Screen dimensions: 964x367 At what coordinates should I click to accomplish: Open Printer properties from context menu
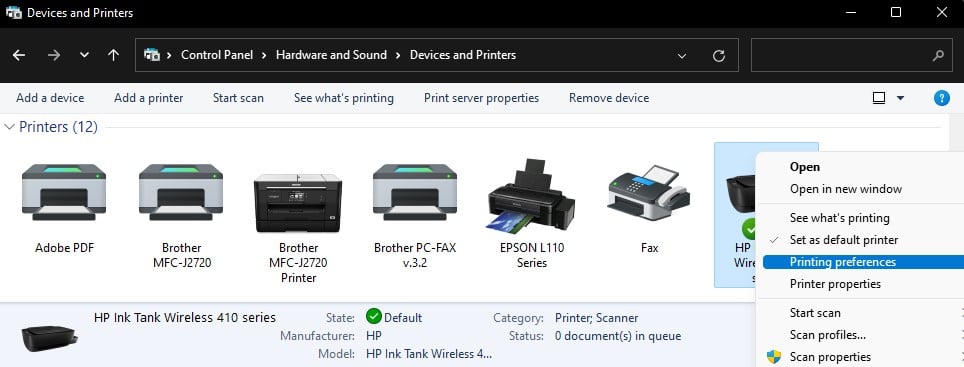[836, 284]
